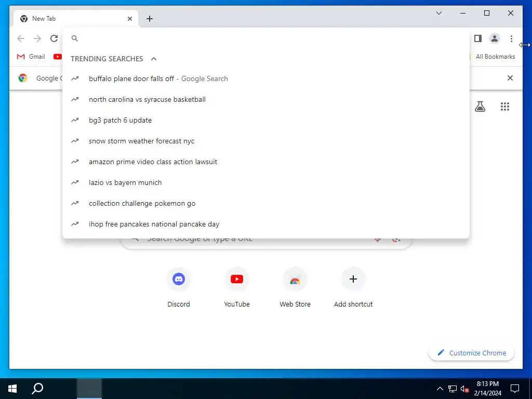This screenshot has height=399, width=532.
Task: Click the back navigation arrow
Action: point(21,38)
